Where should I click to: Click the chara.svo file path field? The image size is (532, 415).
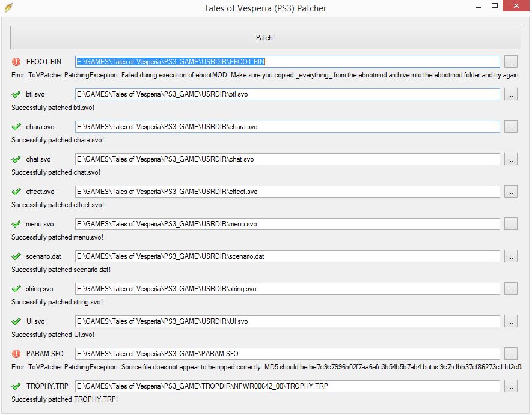click(x=287, y=127)
